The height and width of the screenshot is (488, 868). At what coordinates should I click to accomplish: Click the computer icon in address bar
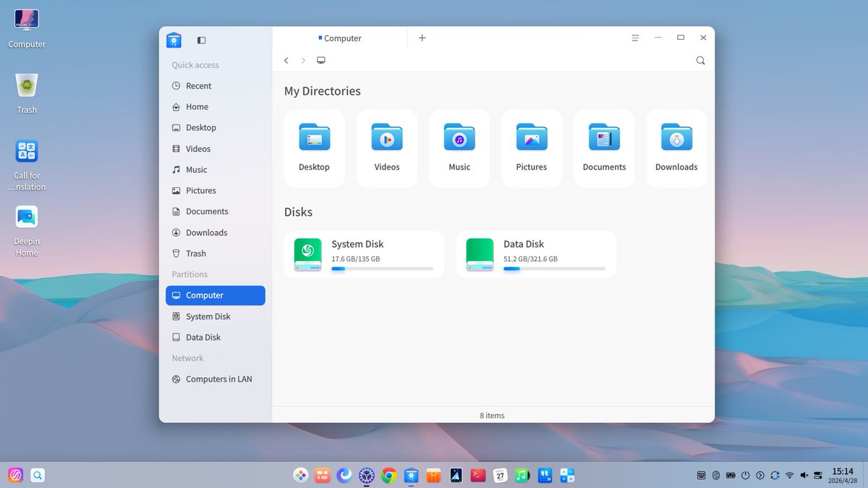pos(321,61)
